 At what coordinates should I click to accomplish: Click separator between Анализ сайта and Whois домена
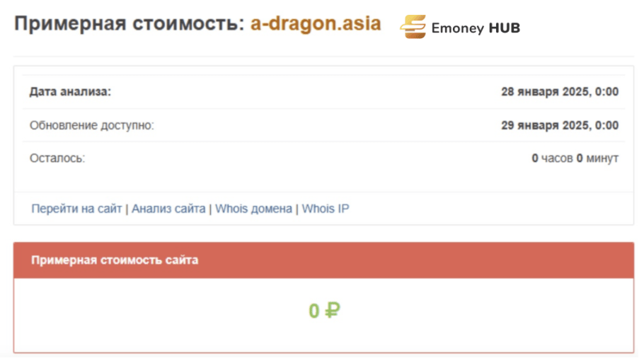(x=210, y=209)
